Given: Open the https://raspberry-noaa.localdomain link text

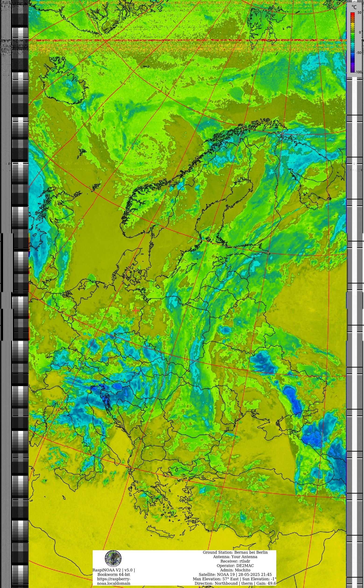Looking at the screenshot, I should pyautogui.click(x=114, y=581).
